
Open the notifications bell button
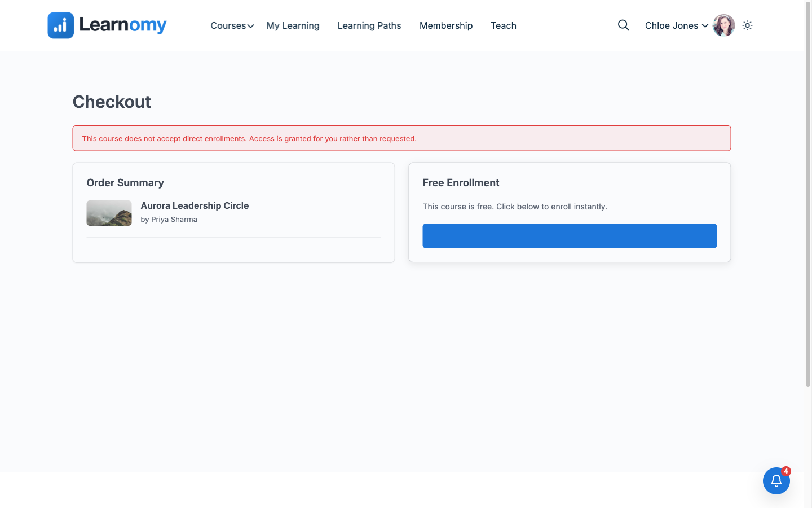tap(776, 481)
